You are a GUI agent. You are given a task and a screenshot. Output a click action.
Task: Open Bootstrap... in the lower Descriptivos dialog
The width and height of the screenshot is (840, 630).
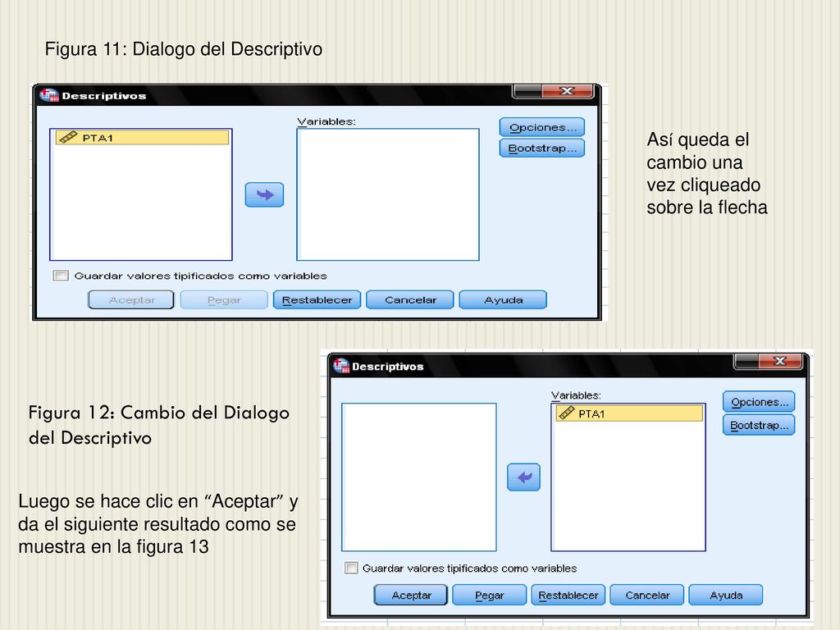coord(759,426)
